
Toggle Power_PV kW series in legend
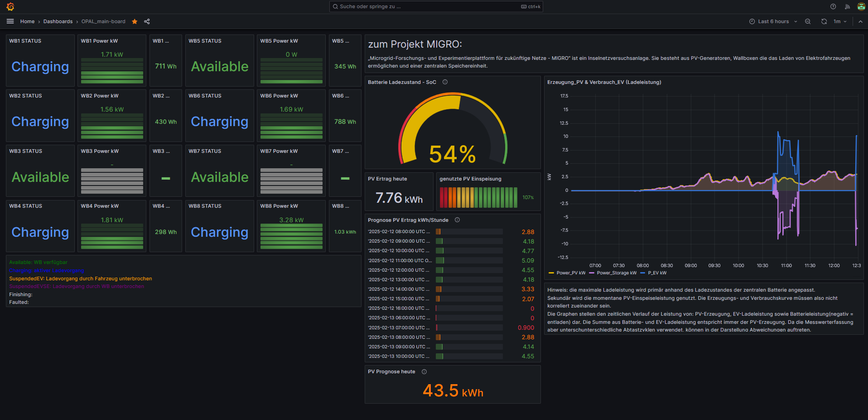click(570, 273)
